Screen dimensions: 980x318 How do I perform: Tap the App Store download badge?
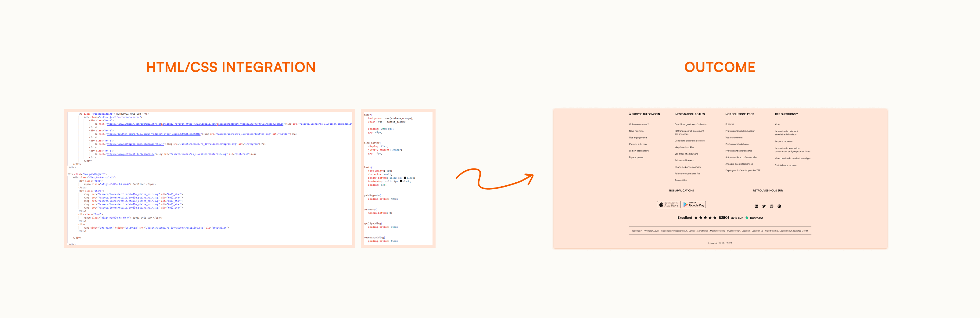pyautogui.click(x=669, y=205)
